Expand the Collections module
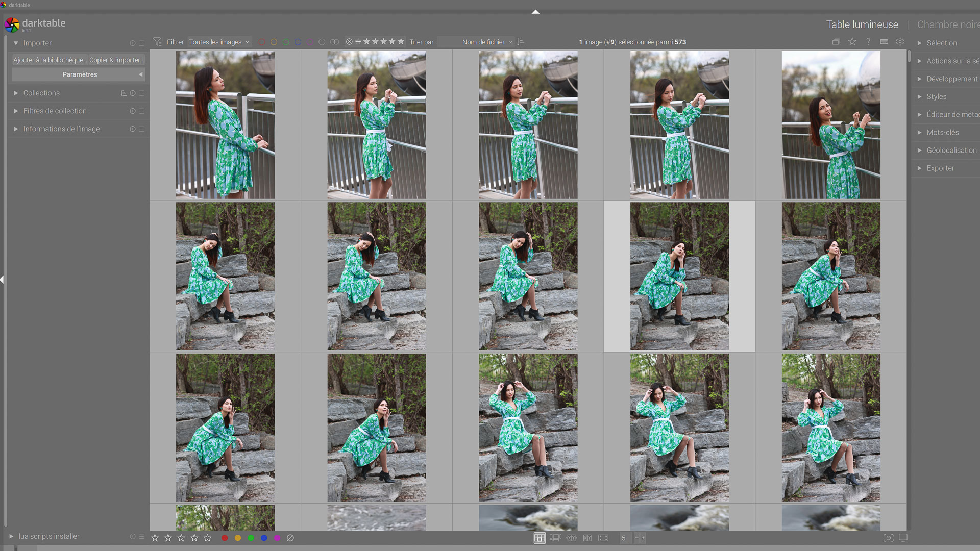980x551 pixels. pyautogui.click(x=16, y=93)
